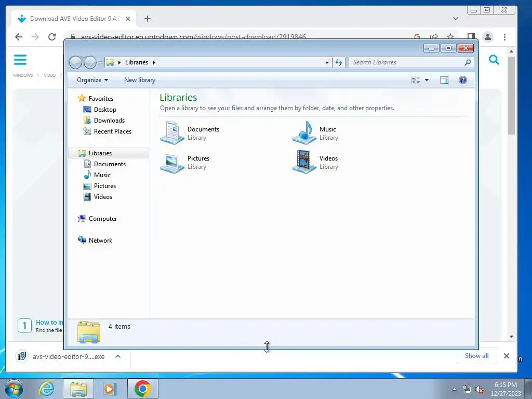Open address bar history dropdown
532x399 pixels.
point(327,62)
